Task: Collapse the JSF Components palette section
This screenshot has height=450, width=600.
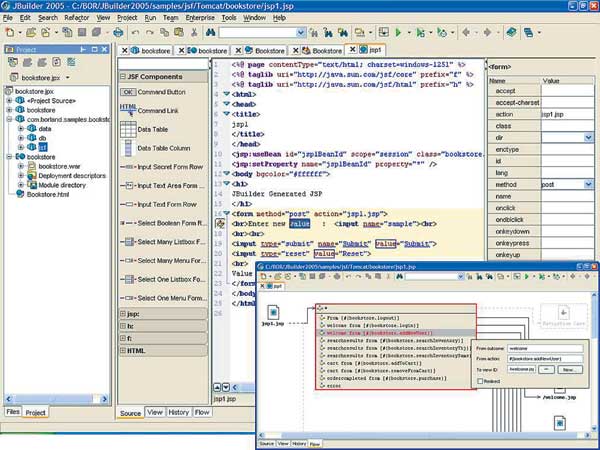Action: [x=123, y=77]
